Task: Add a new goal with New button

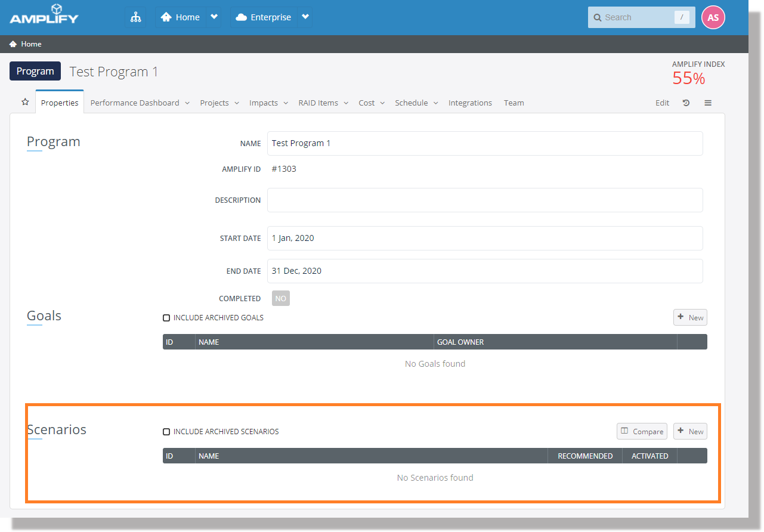Action: tap(690, 317)
